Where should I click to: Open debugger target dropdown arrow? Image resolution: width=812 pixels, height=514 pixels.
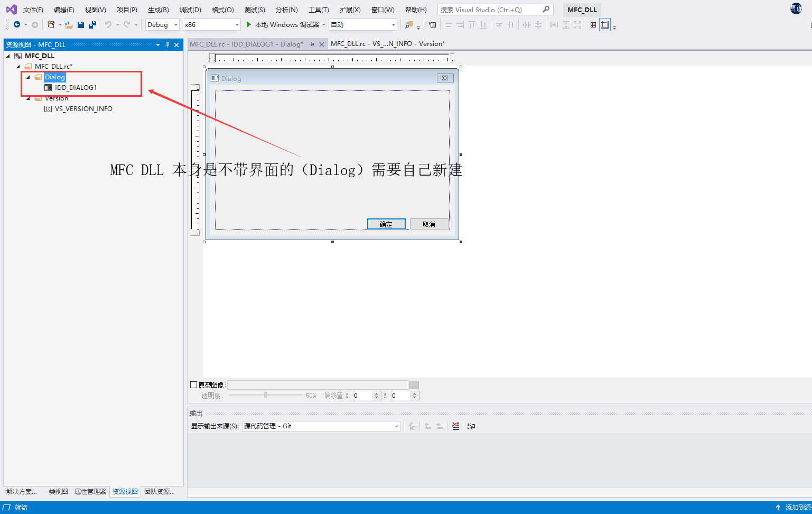pos(324,24)
